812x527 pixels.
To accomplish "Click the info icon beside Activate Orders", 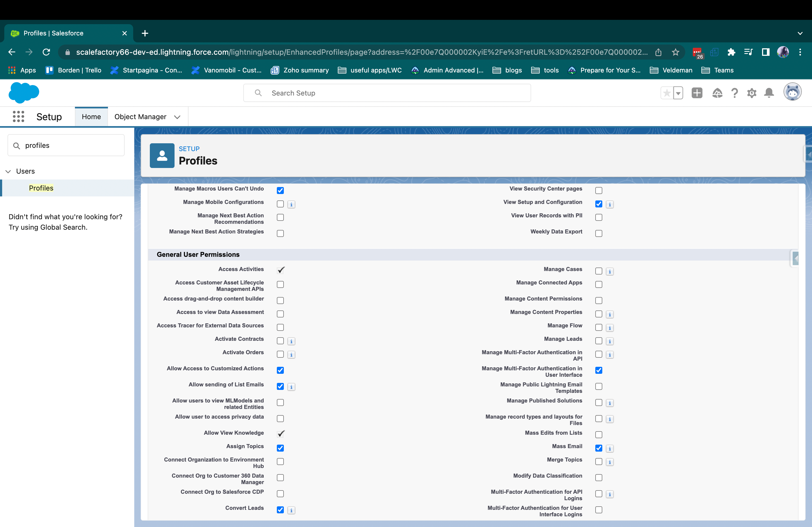I will point(291,355).
